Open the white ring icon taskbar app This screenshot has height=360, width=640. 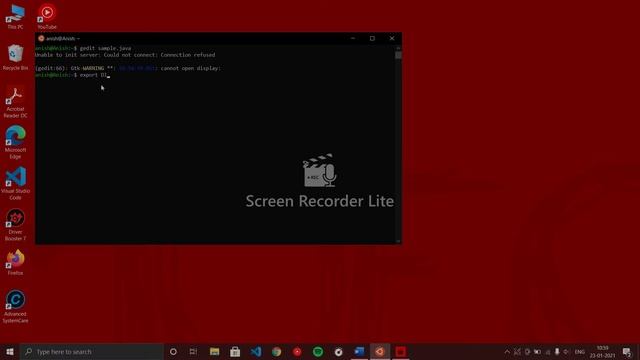click(x=338, y=351)
